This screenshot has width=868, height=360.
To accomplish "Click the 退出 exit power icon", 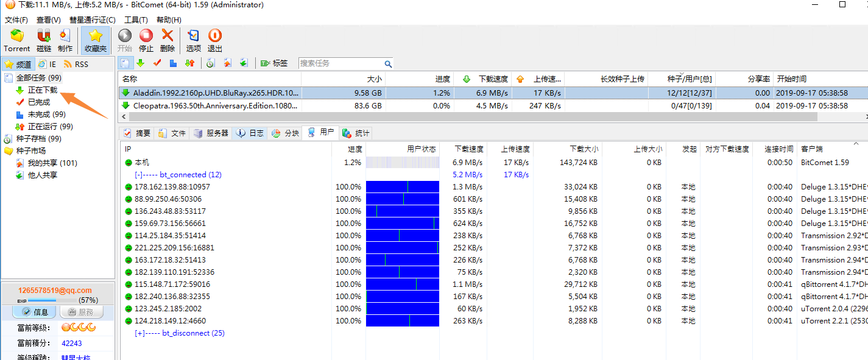I will pos(215,40).
